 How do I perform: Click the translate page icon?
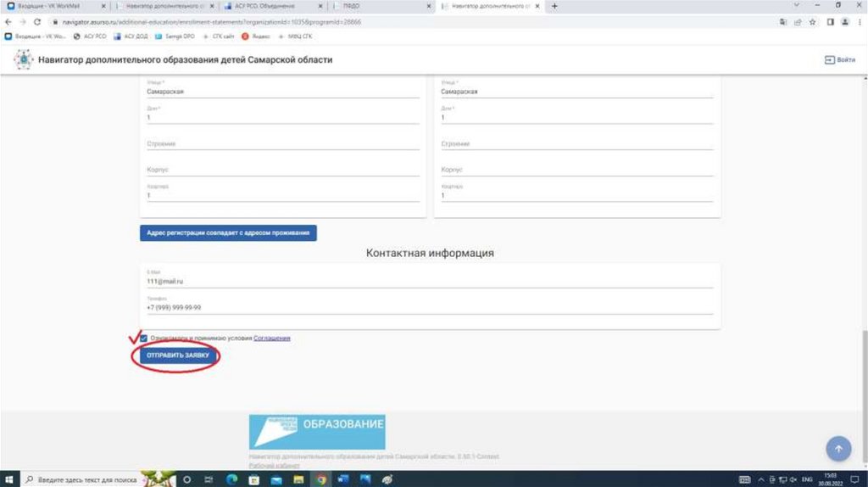point(782,22)
